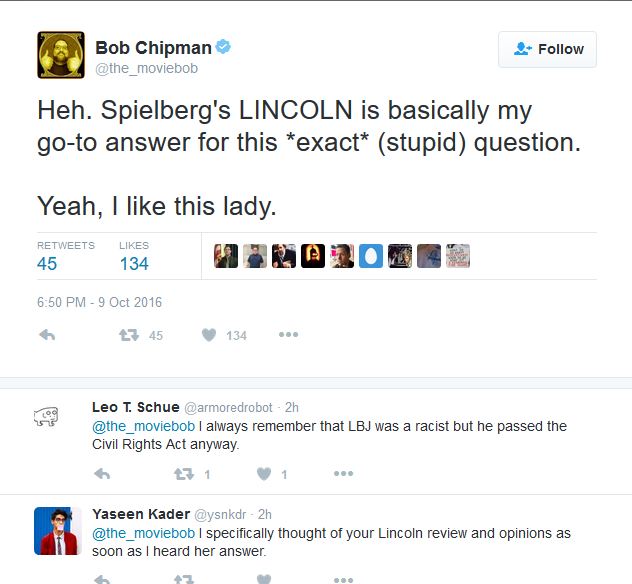Screen dimensions: 632x584
Task: Open Bob Chipman's profile avatar
Action: coord(61,55)
